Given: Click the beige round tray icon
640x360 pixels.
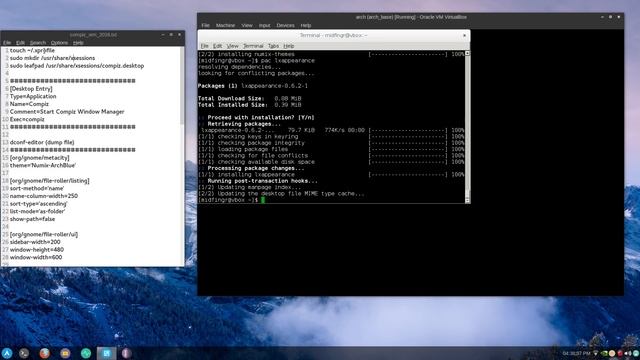Looking at the screenshot, I should [612, 353].
